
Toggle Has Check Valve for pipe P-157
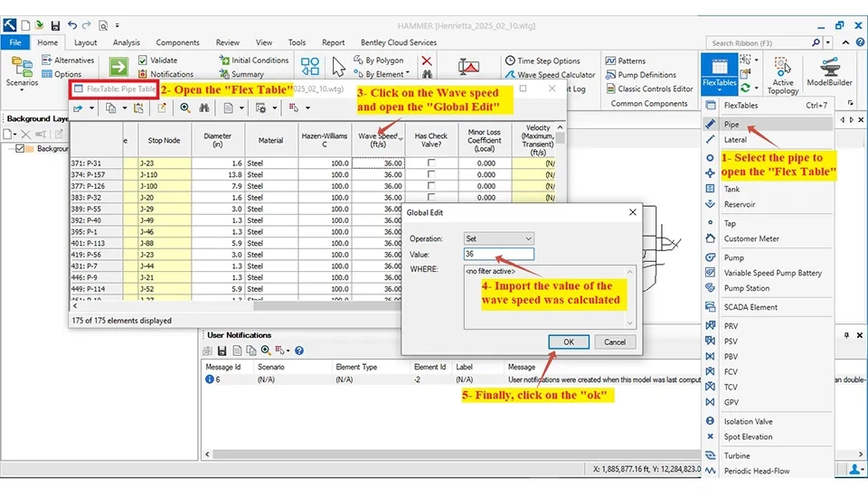pyautogui.click(x=431, y=174)
